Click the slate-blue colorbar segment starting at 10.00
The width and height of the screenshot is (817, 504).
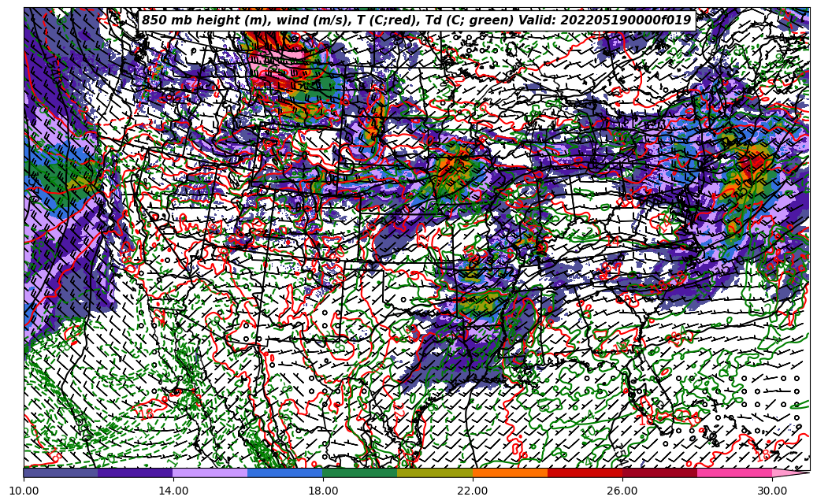[x=61, y=472]
